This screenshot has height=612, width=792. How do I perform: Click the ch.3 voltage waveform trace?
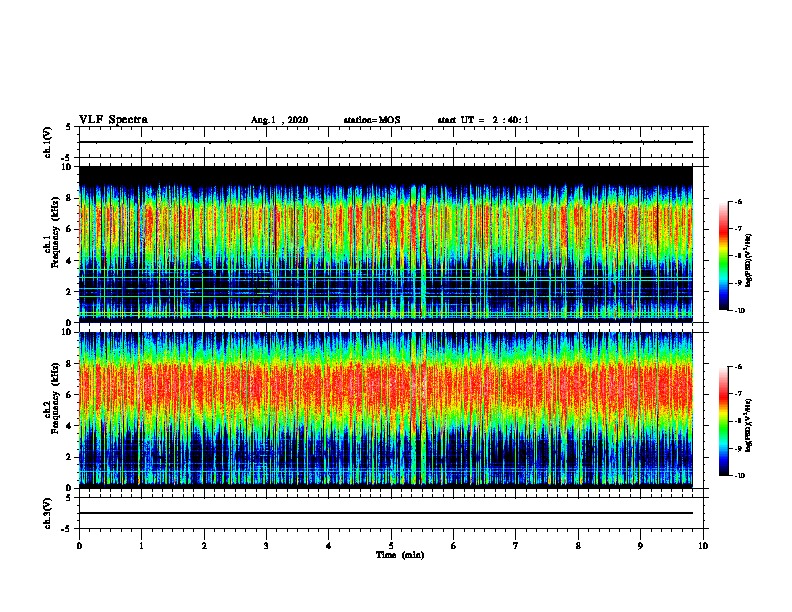click(386, 513)
